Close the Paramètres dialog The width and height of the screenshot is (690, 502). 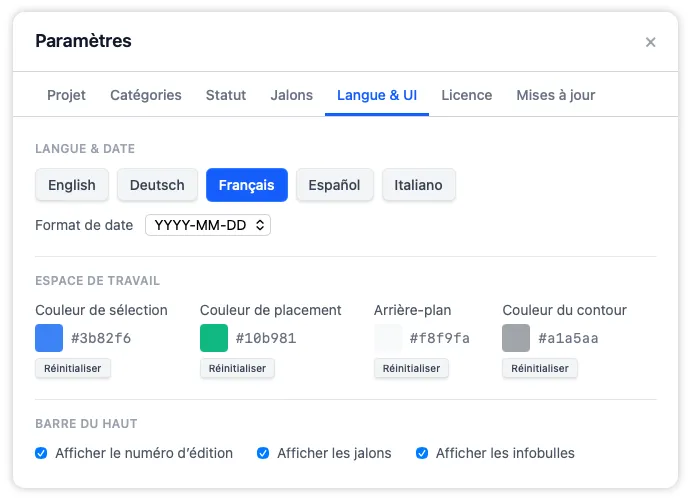point(650,42)
